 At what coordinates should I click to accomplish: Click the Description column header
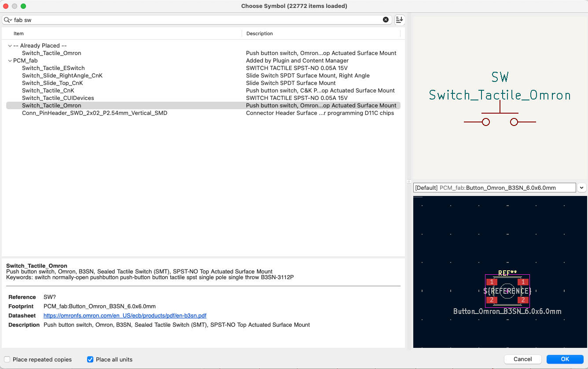click(259, 33)
